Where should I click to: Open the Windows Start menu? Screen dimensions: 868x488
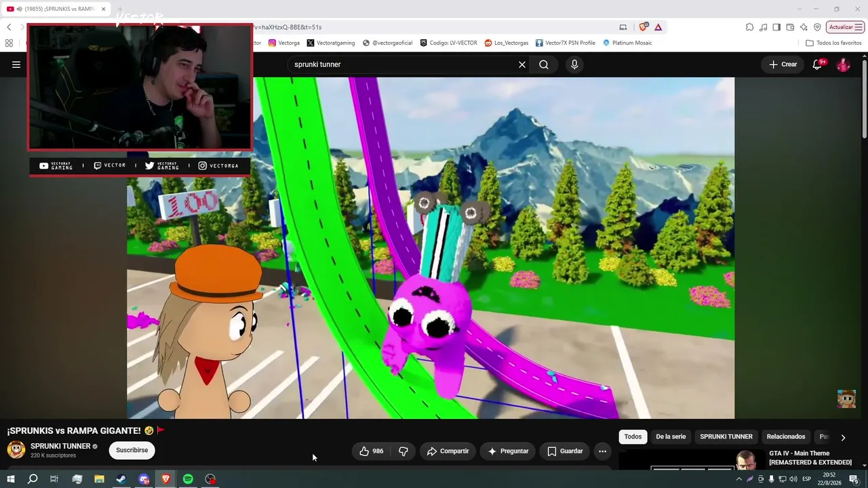10,479
